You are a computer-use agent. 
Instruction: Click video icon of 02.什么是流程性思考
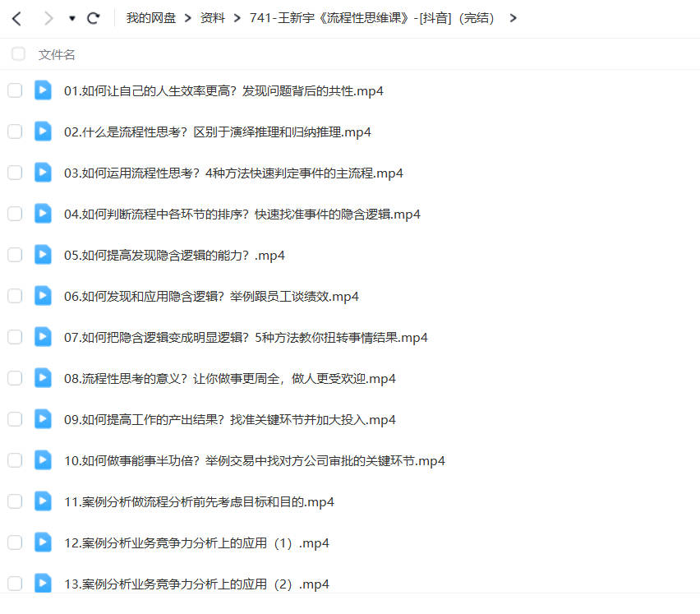43,132
